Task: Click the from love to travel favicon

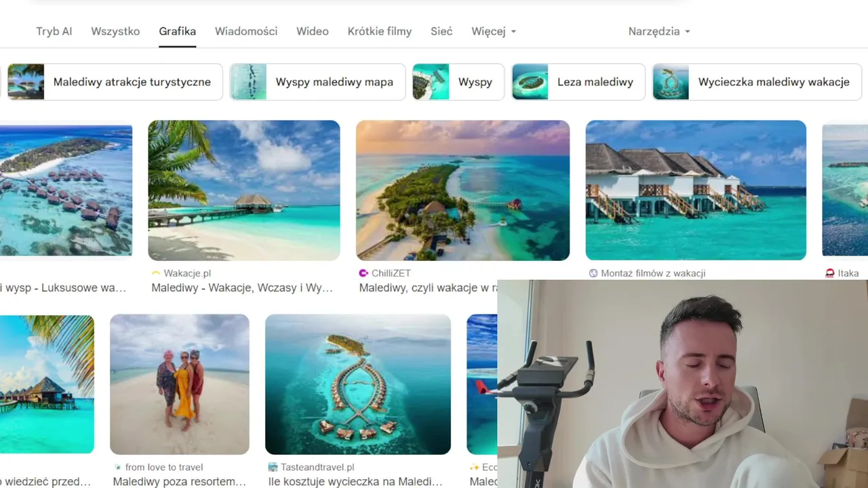Action: pyautogui.click(x=118, y=467)
